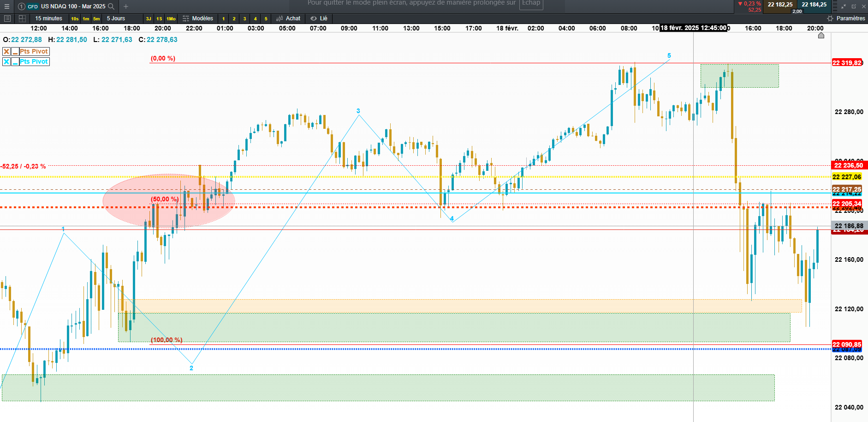Click the grey time-axis scroll marker

(821, 36)
